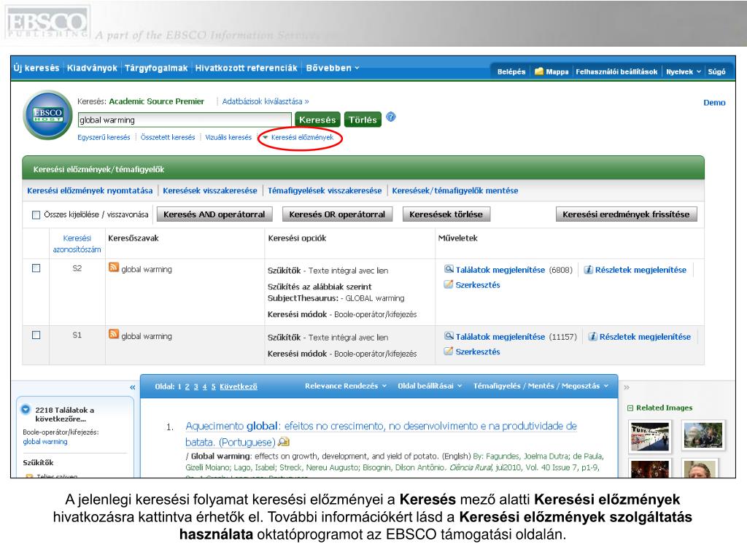Viewport: 747px width, 560px height.
Task: Click the magnifier icon beside S1 Találatok megjelenítése
Action: [x=449, y=335]
